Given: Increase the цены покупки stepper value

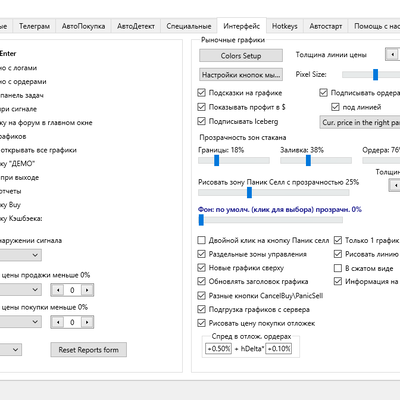Looking at the screenshot, I should (x=87, y=322).
